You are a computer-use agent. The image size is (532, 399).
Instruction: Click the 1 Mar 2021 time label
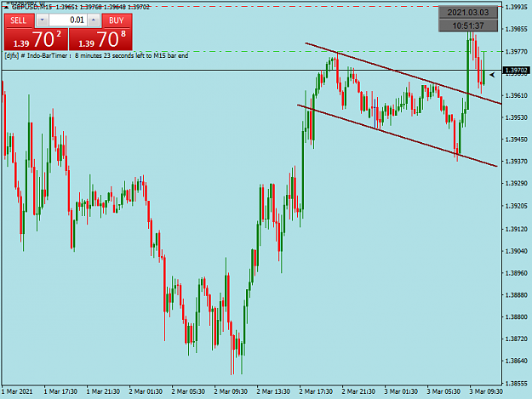point(17,391)
